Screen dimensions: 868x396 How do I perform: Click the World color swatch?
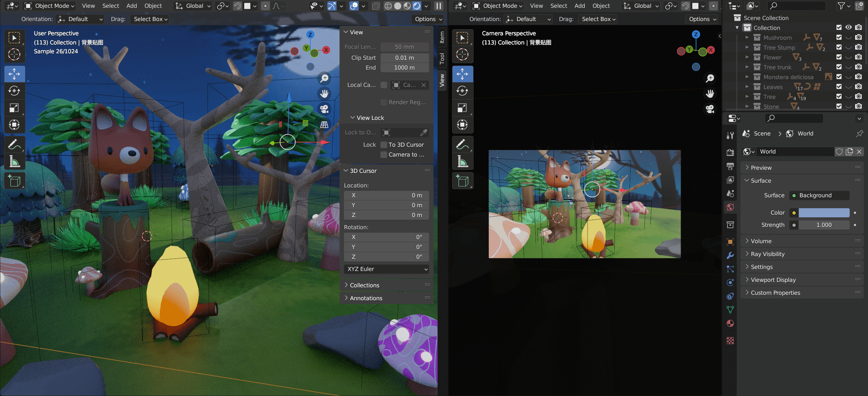pos(824,213)
